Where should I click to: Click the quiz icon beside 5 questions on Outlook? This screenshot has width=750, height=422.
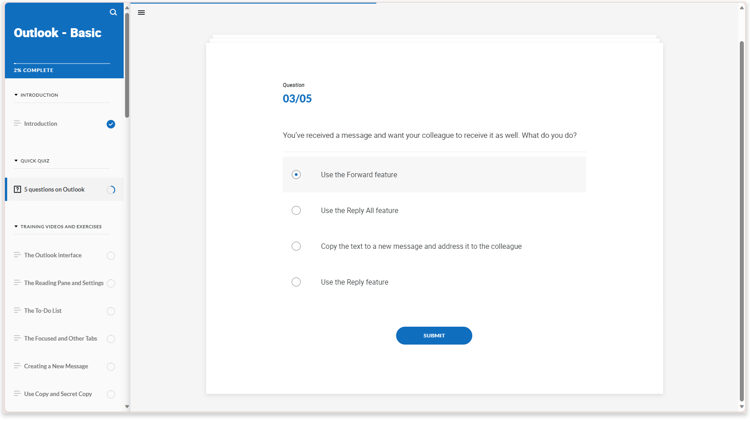17,189
